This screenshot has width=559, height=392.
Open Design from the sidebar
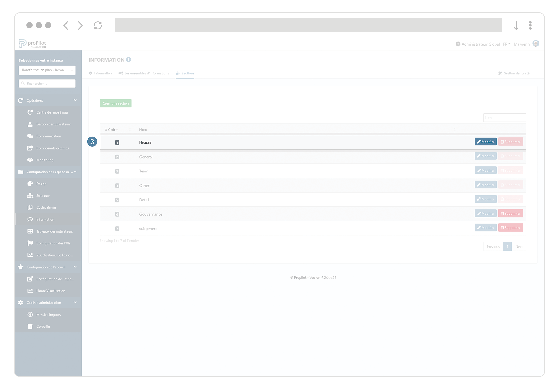pos(41,184)
